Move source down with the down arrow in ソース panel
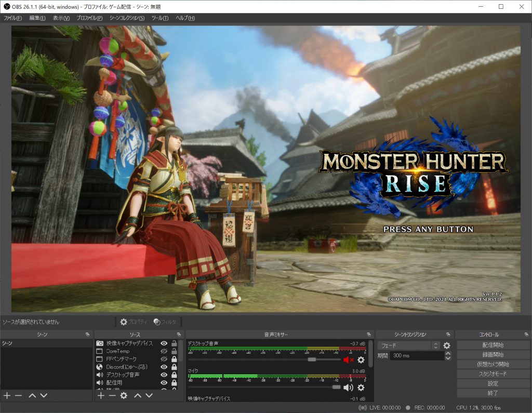The height and width of the screenshot is (413, 532). 149,395
